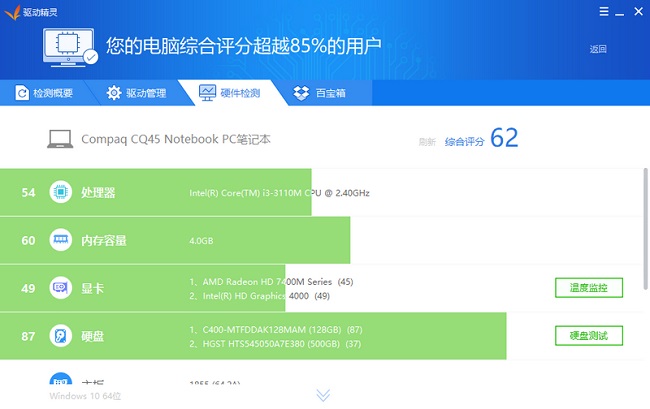Click the 处理器 CPU icon
The width and height of the screenshot is (650, 409).
click(61, 192)
